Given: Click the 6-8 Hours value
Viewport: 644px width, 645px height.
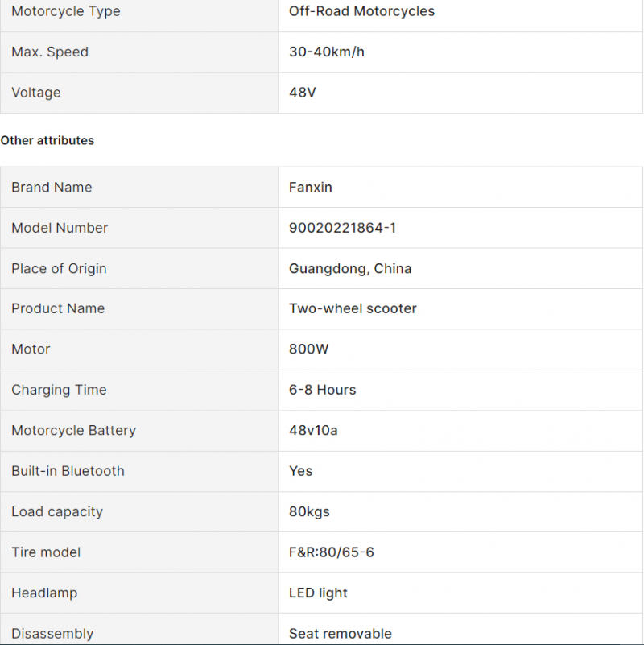Looking at the screenshot, I should click(323, 390).
